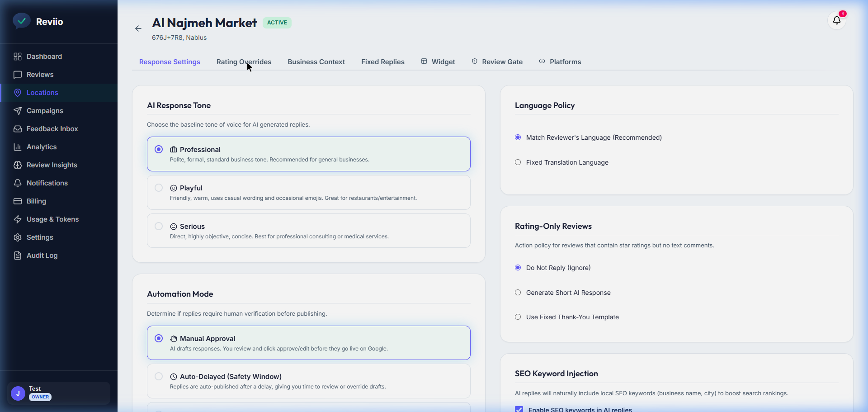Image resolution: width=868 pixels, height=412 pixels.
Task: Go to Dashboard in sidebar
Action: tap(59, 57)
